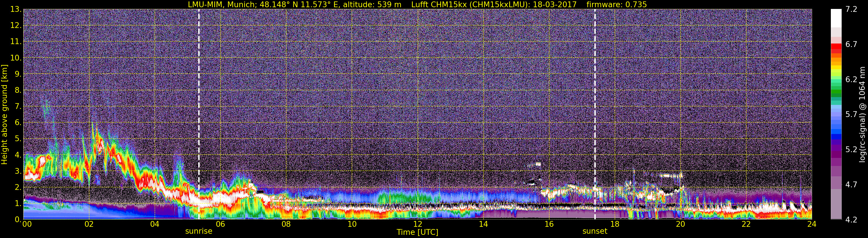Click the 'sunrise' label below the axis
This screenshot has width=868, height=238.
click(x=199, y=231)
